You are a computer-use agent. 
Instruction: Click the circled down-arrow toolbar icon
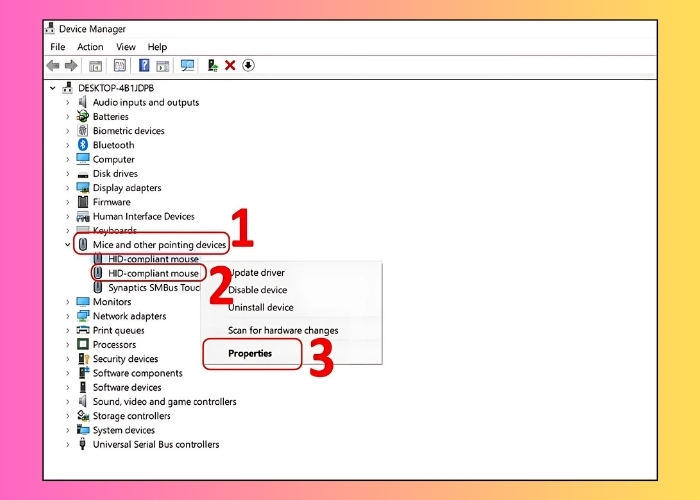(248, 65)
